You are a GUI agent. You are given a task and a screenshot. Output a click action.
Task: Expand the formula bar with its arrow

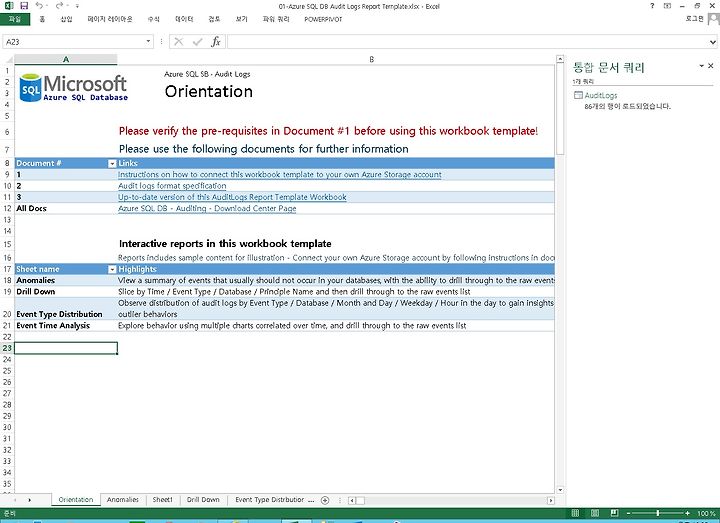coord(712,42)
